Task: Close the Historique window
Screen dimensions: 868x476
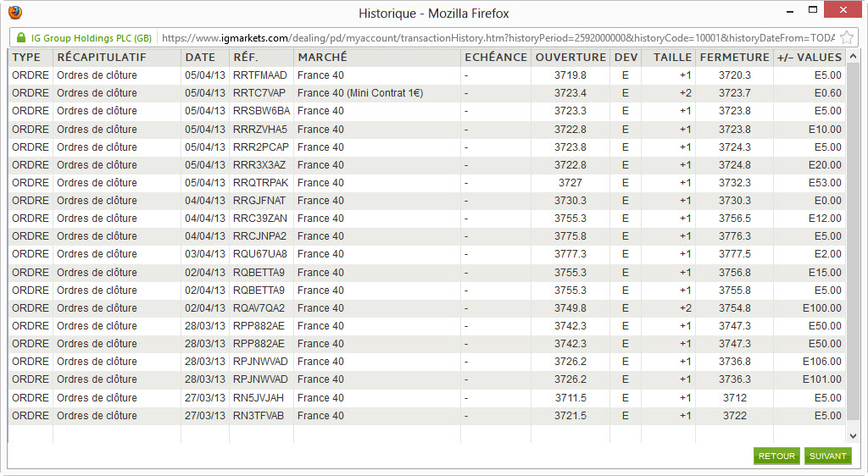Action: (843, 10)
